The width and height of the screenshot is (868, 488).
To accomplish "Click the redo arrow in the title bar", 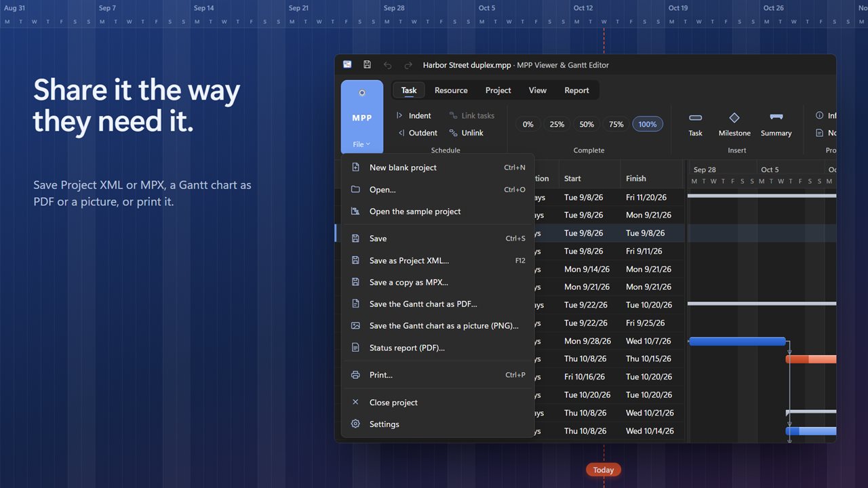I will [x=408, y=65].
